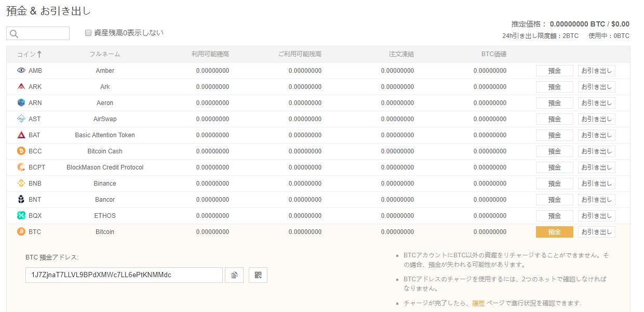Click the 利用可能残高 column header
The image size is (644, 312).
click(210, 54)
